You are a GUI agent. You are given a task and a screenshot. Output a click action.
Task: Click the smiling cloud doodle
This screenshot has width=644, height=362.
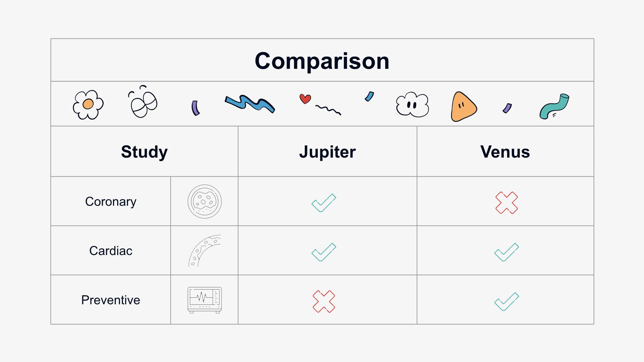412,104
